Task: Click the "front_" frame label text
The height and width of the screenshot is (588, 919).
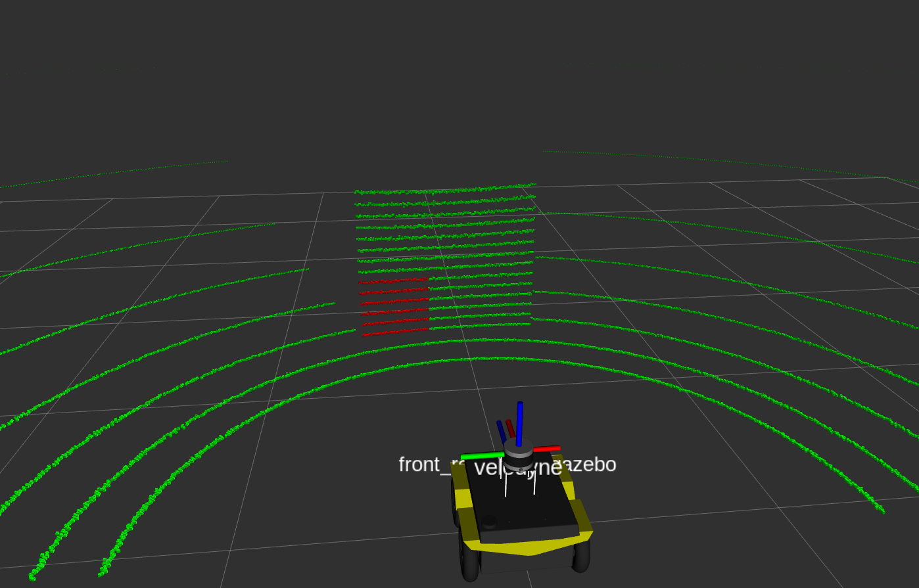Action: (421, 464)
